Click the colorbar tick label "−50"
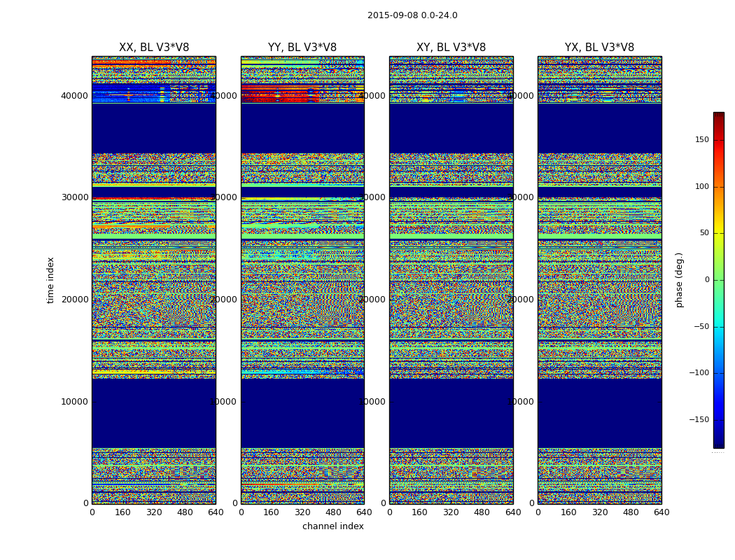Screen dimensions: 735x560 [x=701, y=327]
